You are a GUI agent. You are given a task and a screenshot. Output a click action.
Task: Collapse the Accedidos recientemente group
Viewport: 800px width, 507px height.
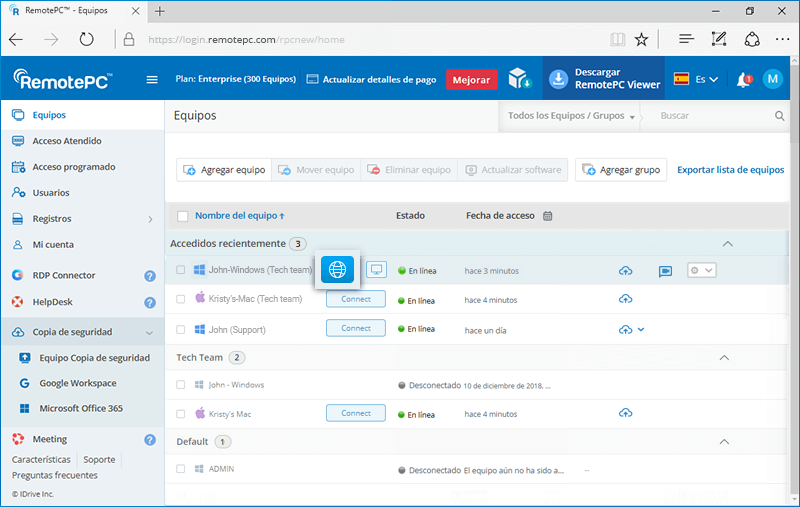pyautogui.click(x=727, y=244)
